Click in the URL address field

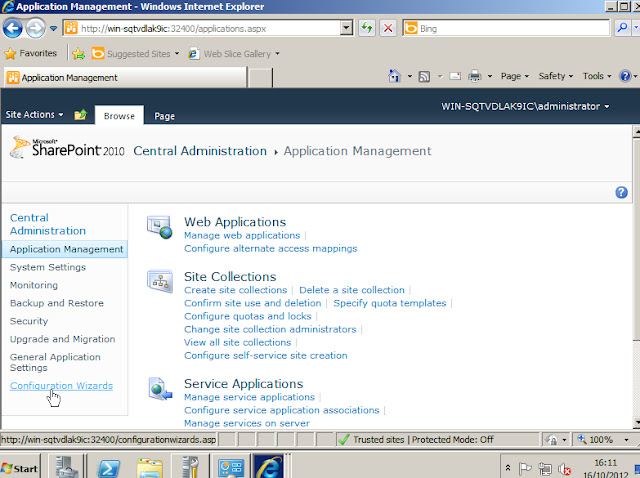point(202,28)
